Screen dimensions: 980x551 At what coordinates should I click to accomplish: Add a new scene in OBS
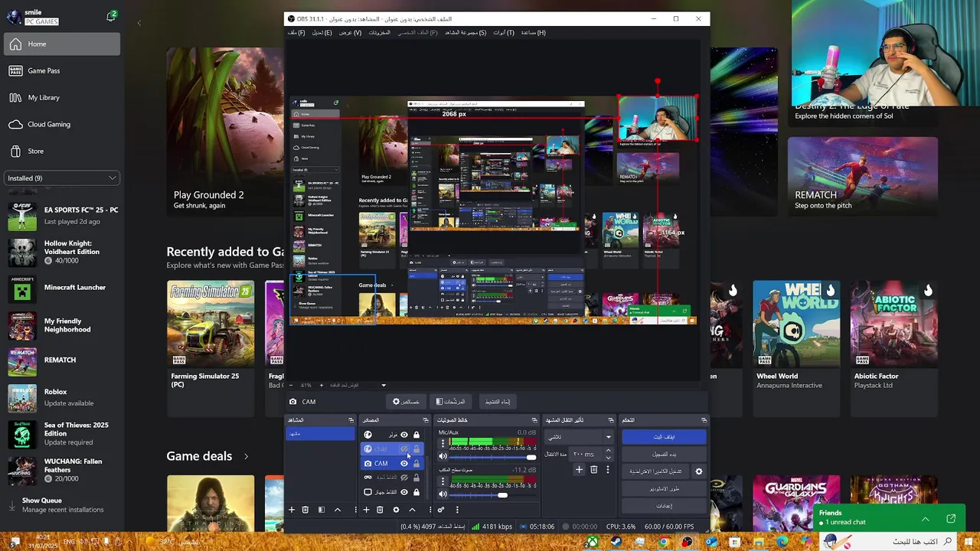tap(291, 510)
